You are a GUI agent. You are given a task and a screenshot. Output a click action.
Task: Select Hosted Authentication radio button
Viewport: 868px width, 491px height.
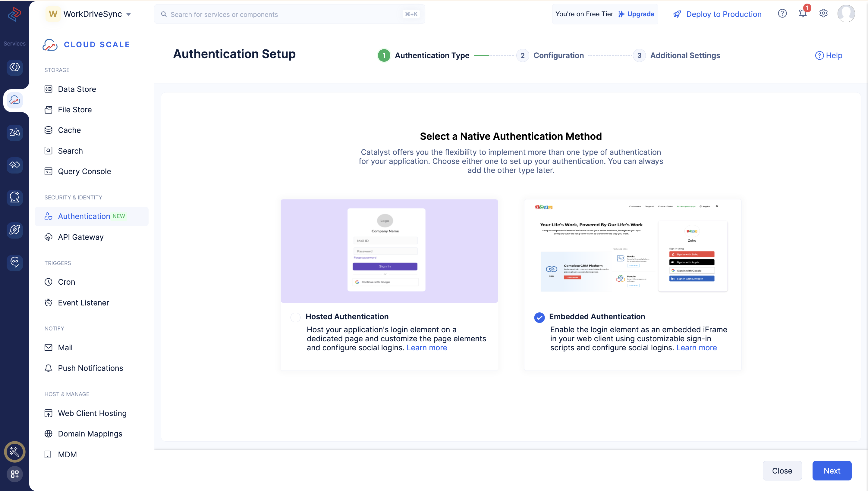[x=295, y=316]
